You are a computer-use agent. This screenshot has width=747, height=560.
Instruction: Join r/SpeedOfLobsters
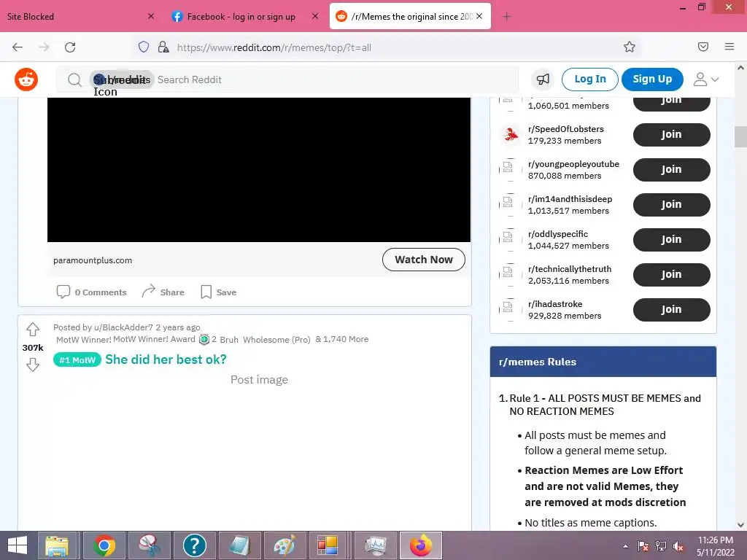[x=671, y=135]
